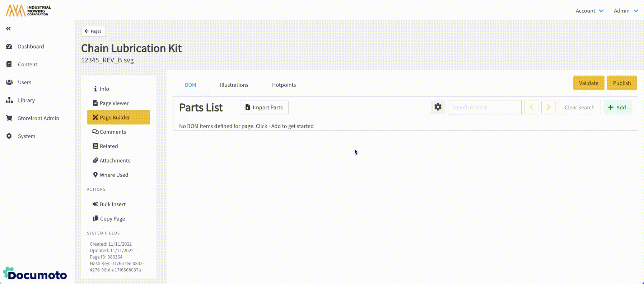Switch to the Illustrations tab

tap(234, 85)
